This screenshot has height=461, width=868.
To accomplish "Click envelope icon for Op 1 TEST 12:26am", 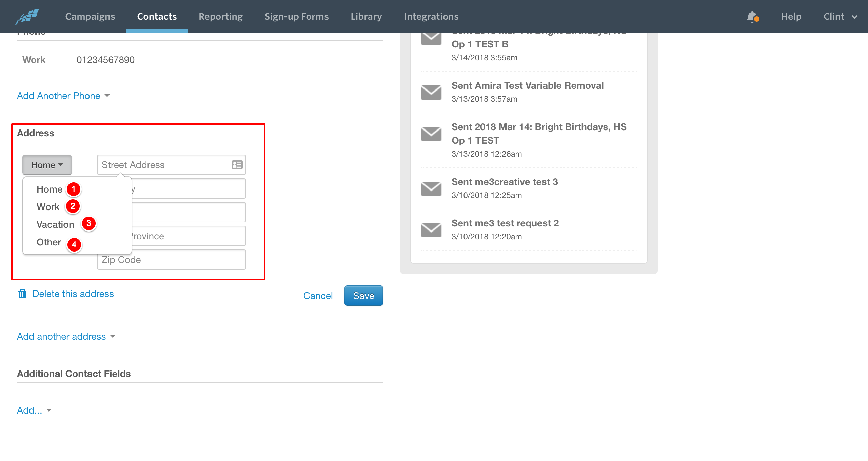I will click(x=431, y=134).
